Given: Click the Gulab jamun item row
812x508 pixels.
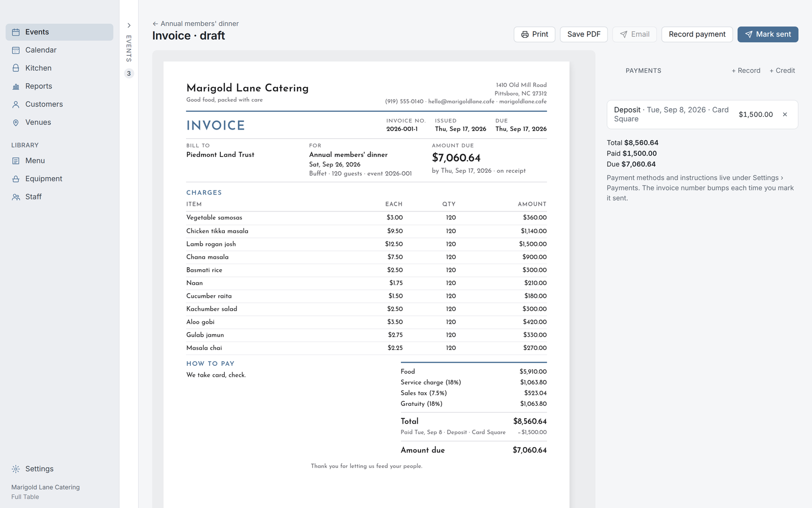Looking at the screenshot, I should click(366, 335).
